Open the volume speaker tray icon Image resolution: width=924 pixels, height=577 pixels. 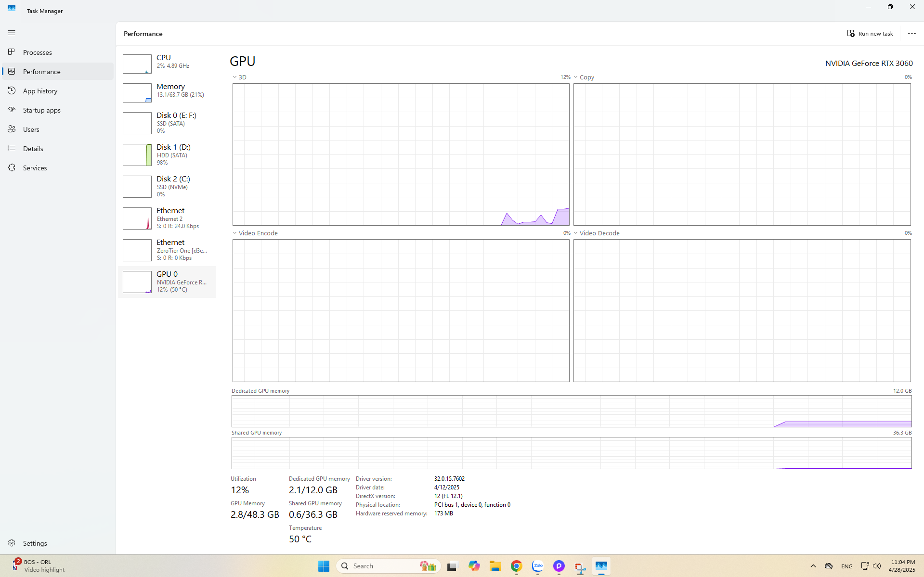(x=877, y=566)
